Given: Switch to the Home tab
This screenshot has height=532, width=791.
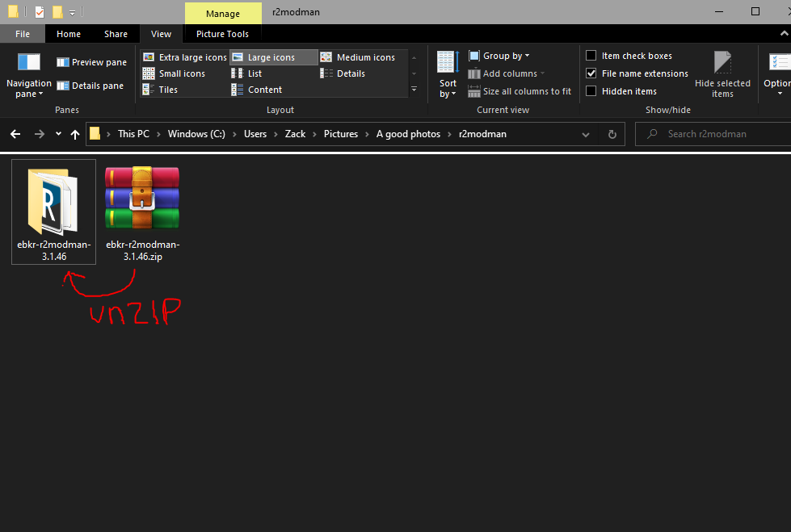Looking at the screenshot, I should [x=69, y=34].
